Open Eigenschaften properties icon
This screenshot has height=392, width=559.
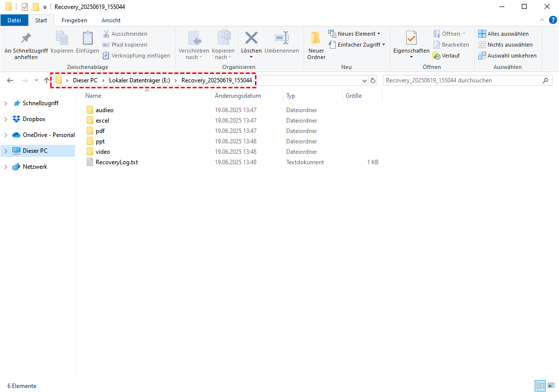point(411,39)
